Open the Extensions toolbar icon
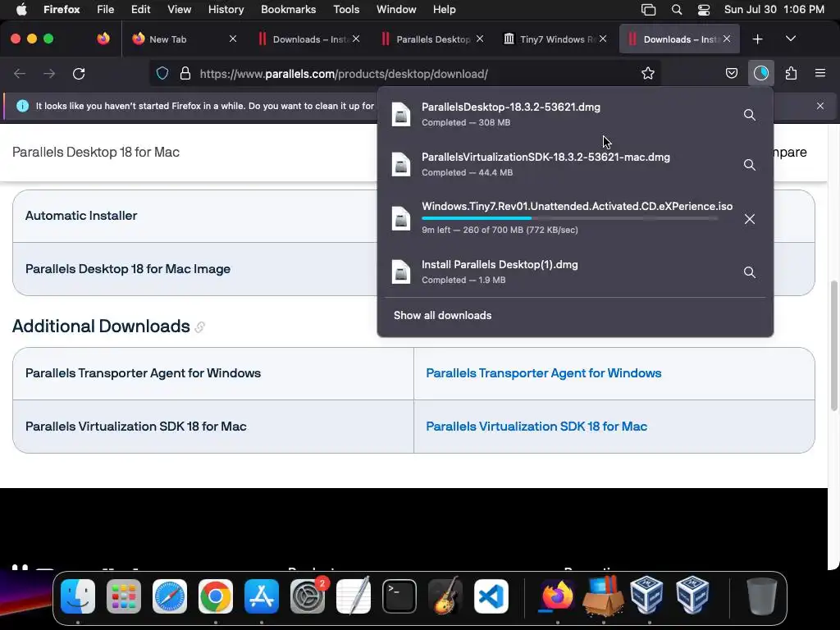840x630 pixels. click(791, 73)
